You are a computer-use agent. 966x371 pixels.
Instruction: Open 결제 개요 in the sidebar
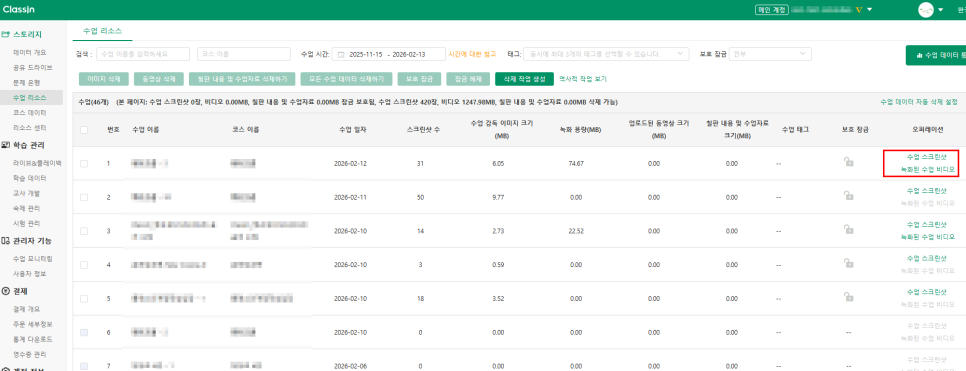26,309
